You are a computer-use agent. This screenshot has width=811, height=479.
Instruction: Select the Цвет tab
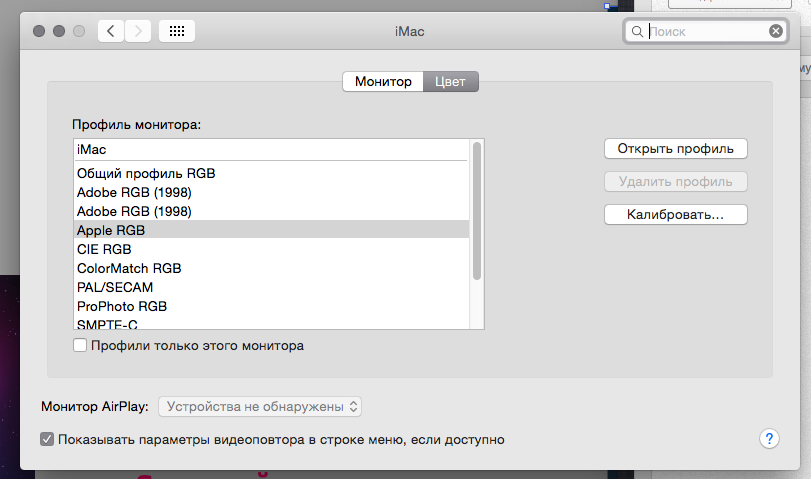450,82
